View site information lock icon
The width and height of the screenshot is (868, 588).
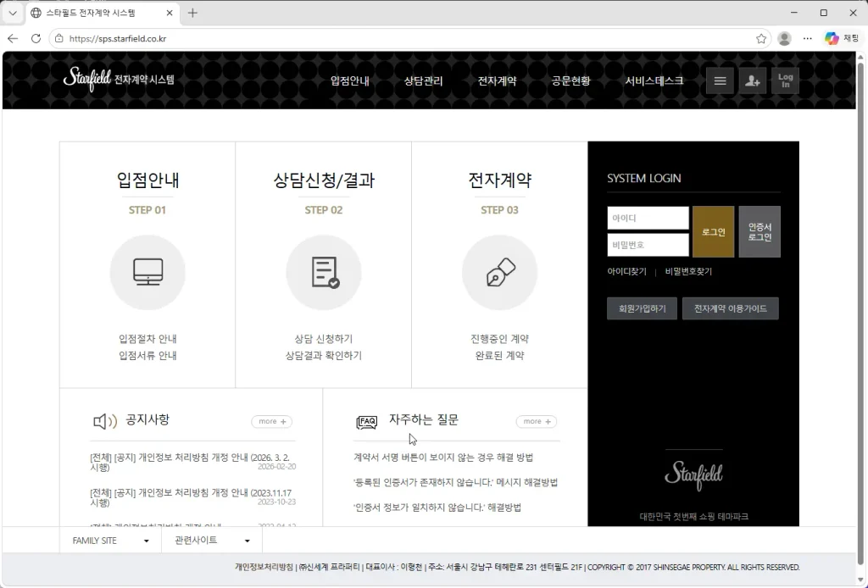coord(59,38)
